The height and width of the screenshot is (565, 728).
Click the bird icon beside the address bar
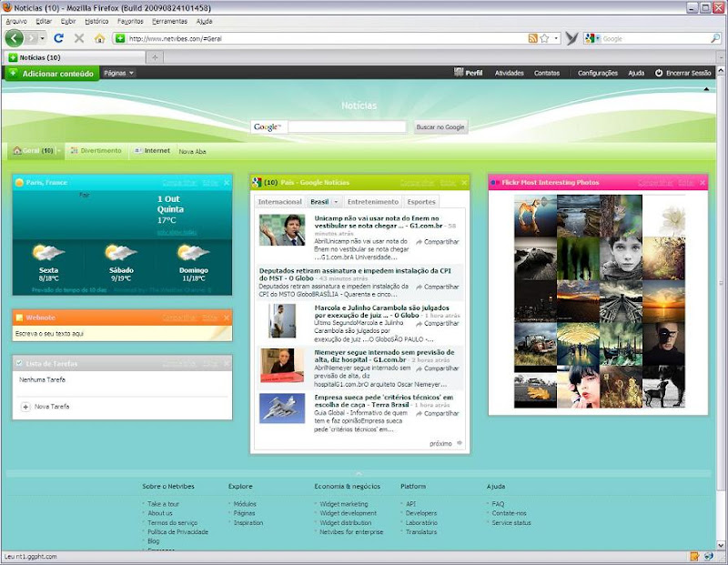pyautogui.click(x=572, y=38)
